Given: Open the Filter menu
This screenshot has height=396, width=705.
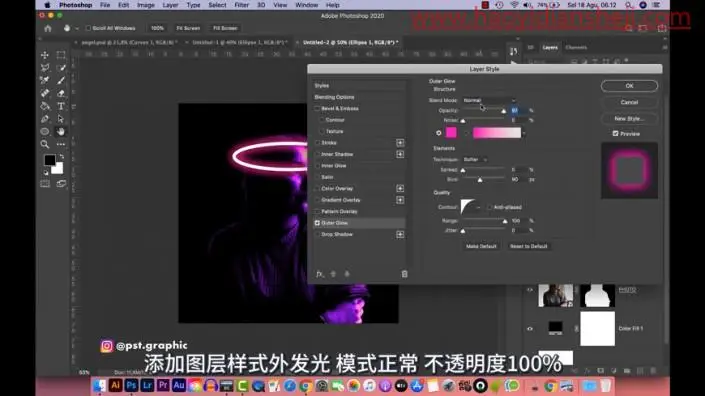Looking at the screenshot, I should pyautogui.click(x=241, y=5).
